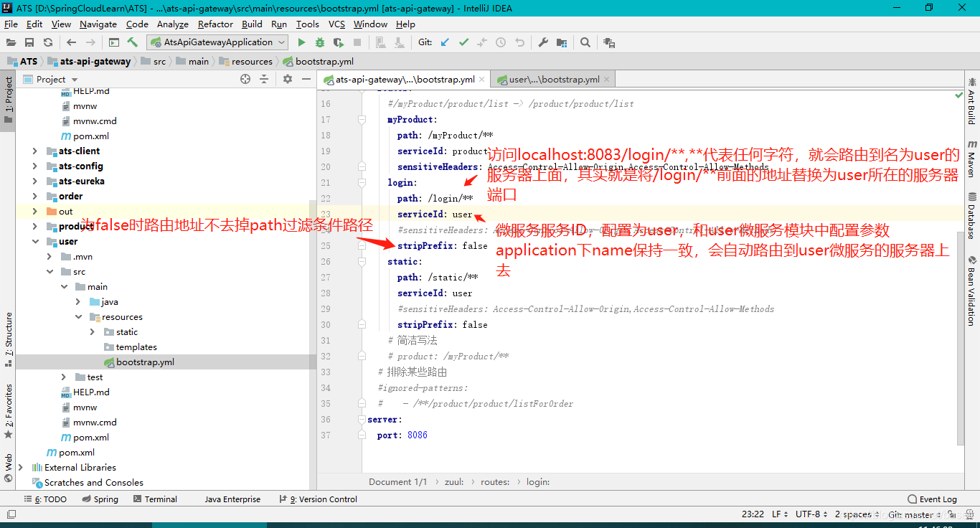The width and height of the screenshot is (980, 528).
Task: Show Git history clock icon
Action: click(501, 42)
